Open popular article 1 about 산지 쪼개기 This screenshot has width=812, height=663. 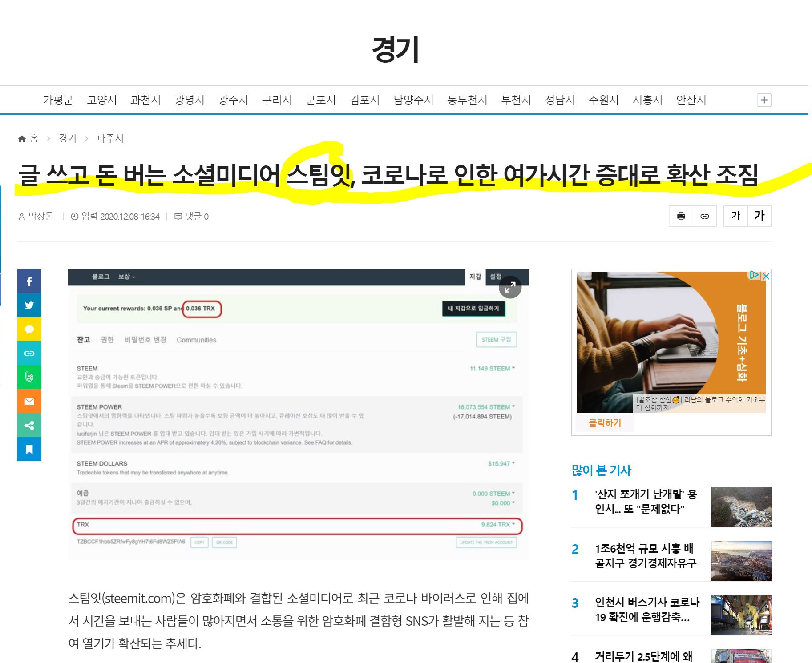pyautogui.click(x=646, y=502)
